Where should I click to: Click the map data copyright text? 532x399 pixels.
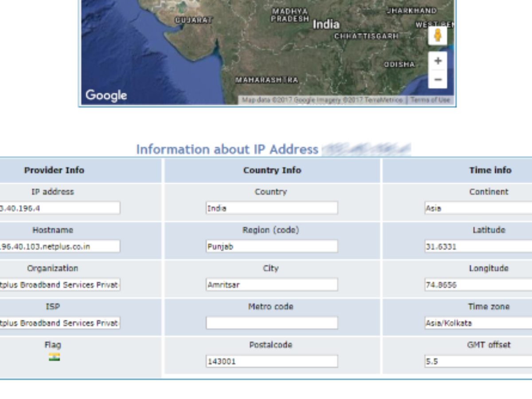322,100
